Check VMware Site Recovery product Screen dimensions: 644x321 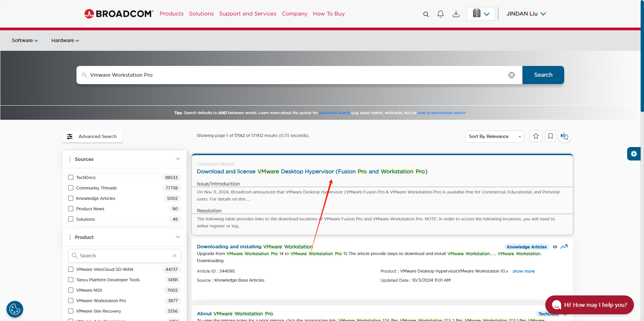[71, 311]
